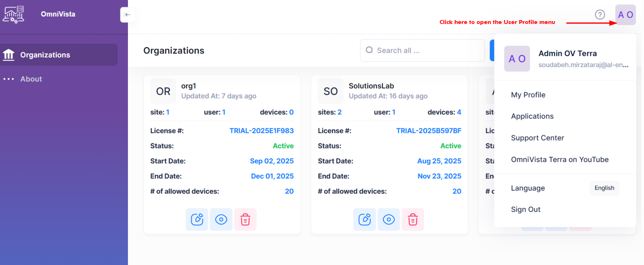Collapse the sidebar with arrow button
Screen dimensions: 644x265
(x=128, y=15)
